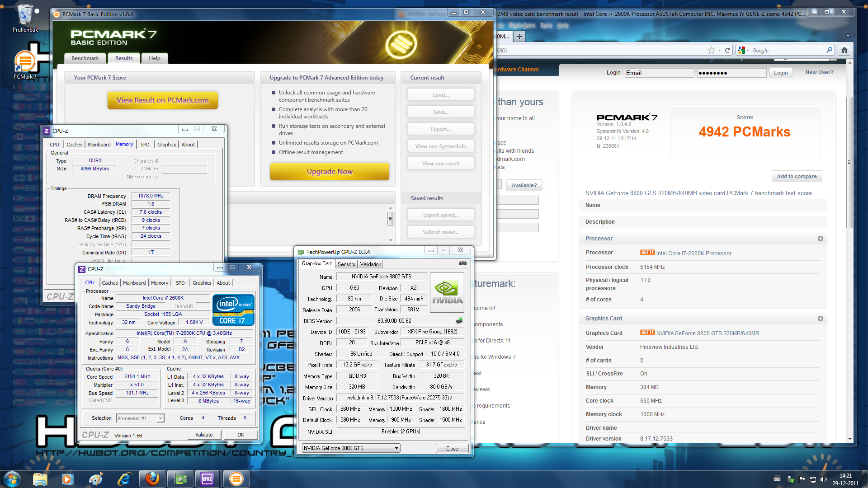Launch Internet Explorer from the taskbar

(123, 479)
